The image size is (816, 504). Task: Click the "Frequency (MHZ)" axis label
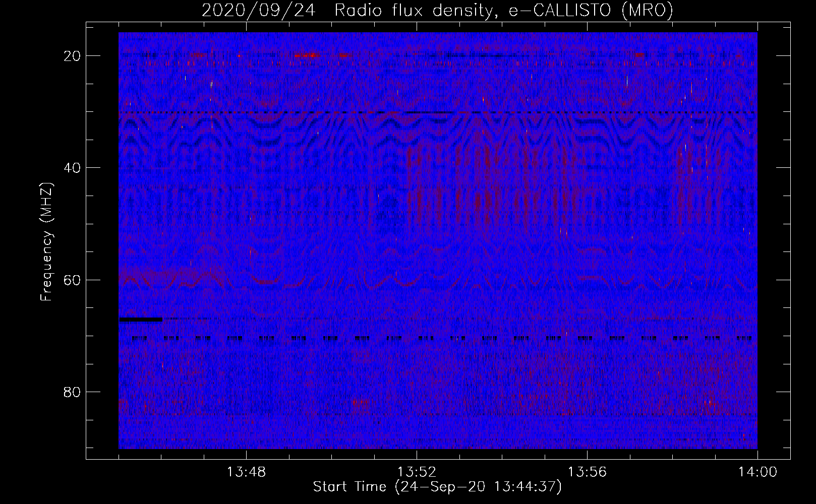pyautogui.click(x=46, y=242)
